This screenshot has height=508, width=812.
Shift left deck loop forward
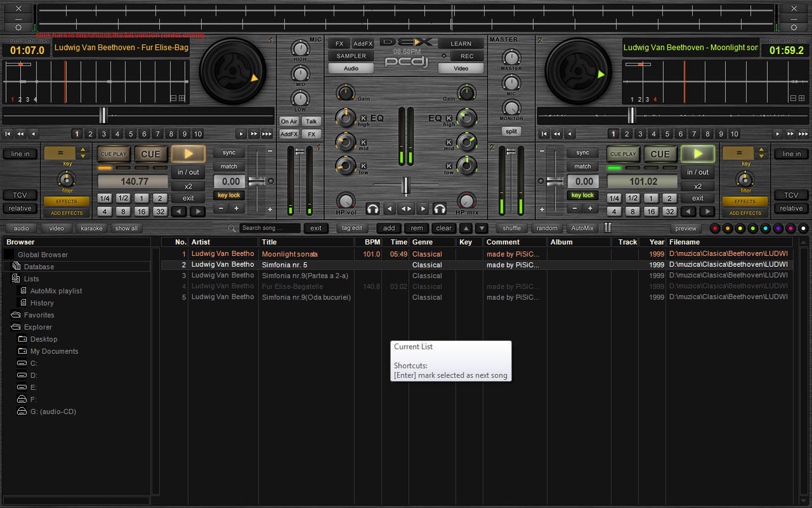coord(198,211)
